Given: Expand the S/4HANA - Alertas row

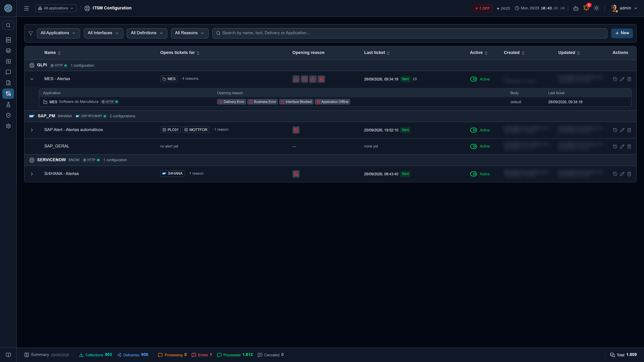Looking at the screenshot, I should coord(32,174).
